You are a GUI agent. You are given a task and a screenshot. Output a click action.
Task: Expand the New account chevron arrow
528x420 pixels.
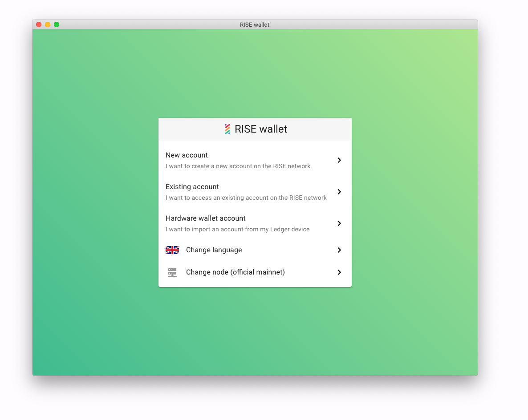pyautogui.click(x=339, y=160)
